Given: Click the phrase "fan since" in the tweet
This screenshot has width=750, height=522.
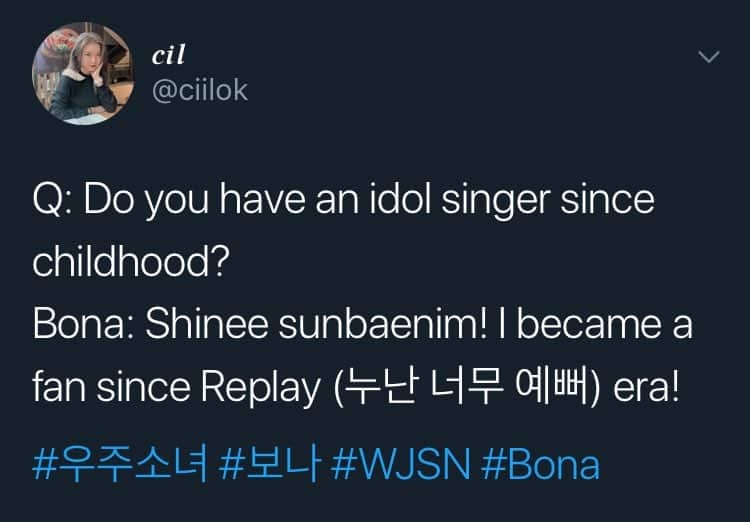Looking at the screenshot, I should click(118, 387).
